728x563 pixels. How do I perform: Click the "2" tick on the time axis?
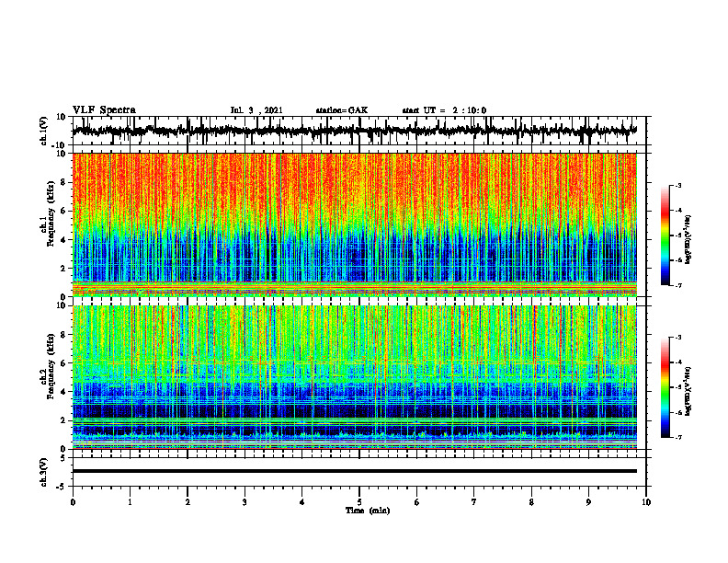(x=188, y=502)
